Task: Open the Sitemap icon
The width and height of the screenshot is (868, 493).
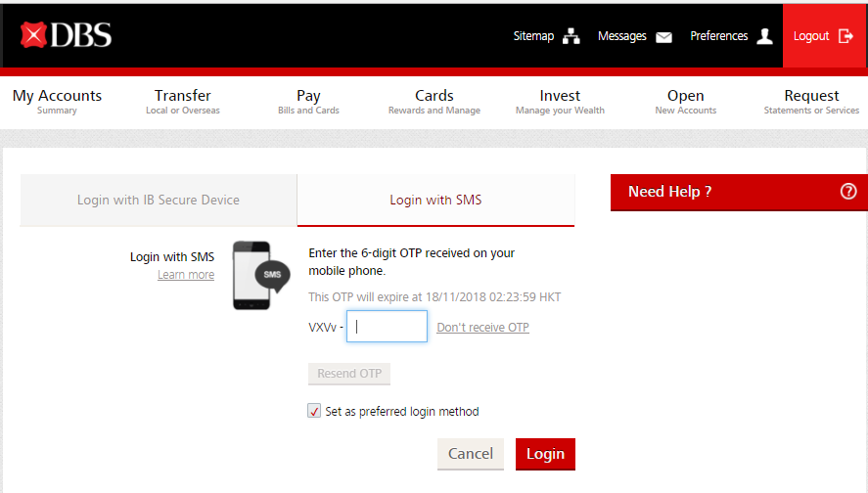Action: pyautogui.click(x=571, y=36)
